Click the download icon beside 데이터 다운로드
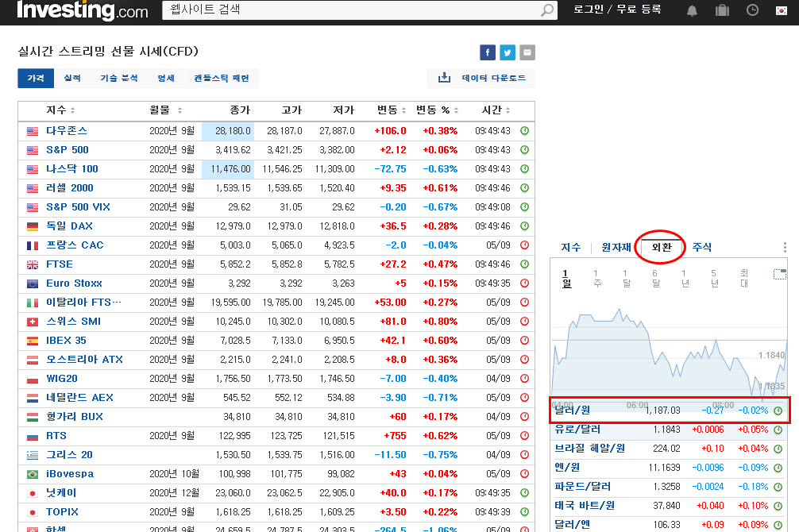This screenshot has width=799, height=532. (x=444, y=78)
